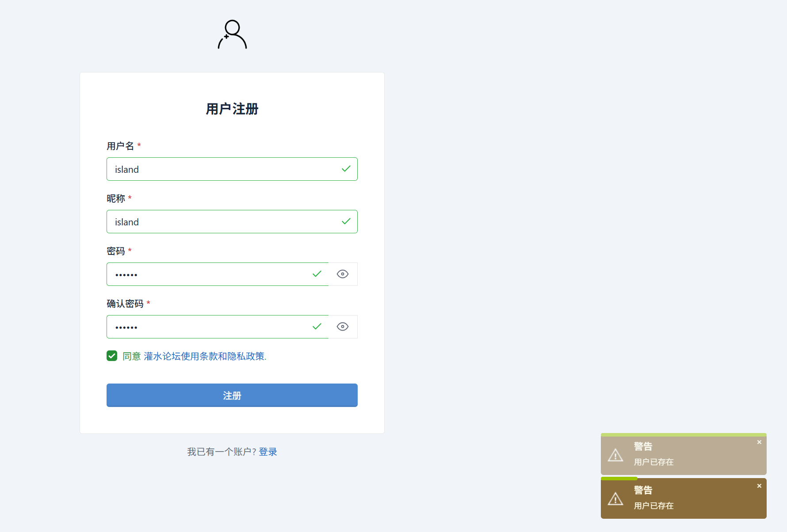Click the nickname input field

(x=232, y=221)
